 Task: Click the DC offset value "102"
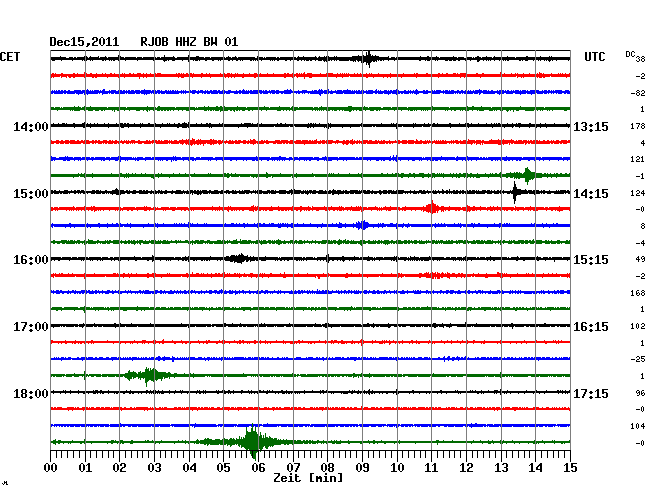point(638,326)
